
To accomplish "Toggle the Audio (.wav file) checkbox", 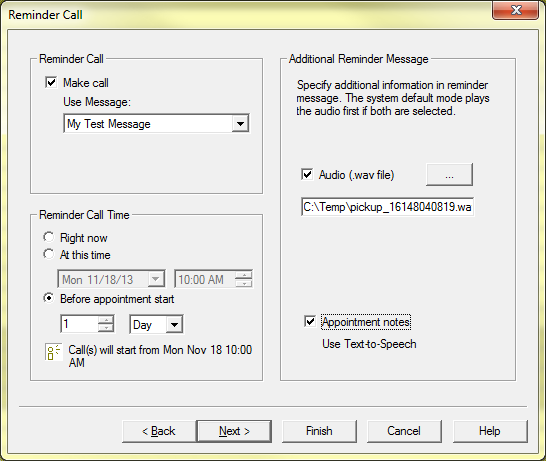I will [307, 174].
